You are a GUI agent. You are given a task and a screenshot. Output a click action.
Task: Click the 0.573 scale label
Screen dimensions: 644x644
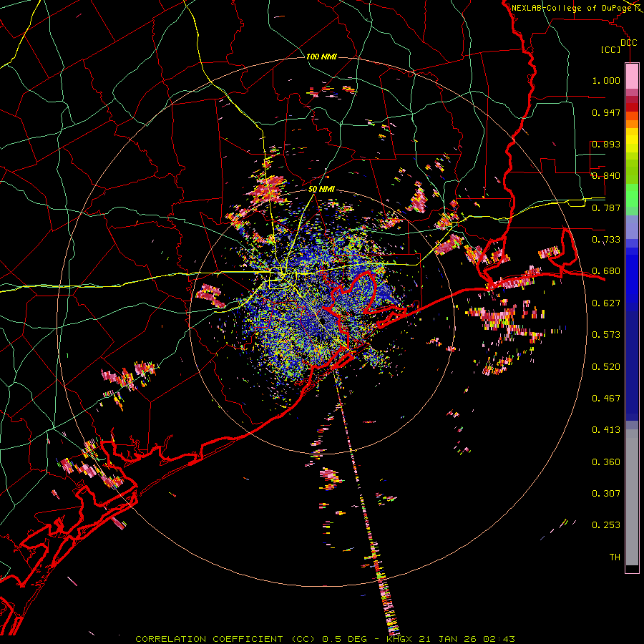click(606, 335)
